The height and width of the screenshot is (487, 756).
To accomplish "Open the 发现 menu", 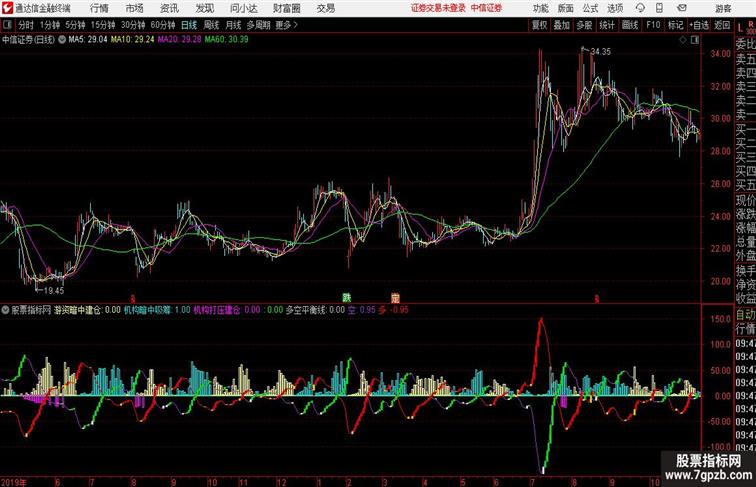I will [204, 8].
